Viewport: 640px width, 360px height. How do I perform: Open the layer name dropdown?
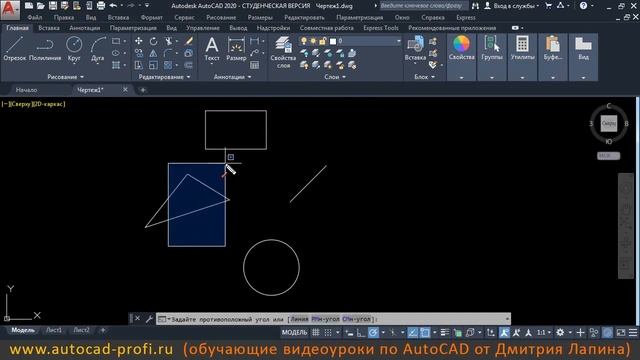399,41
